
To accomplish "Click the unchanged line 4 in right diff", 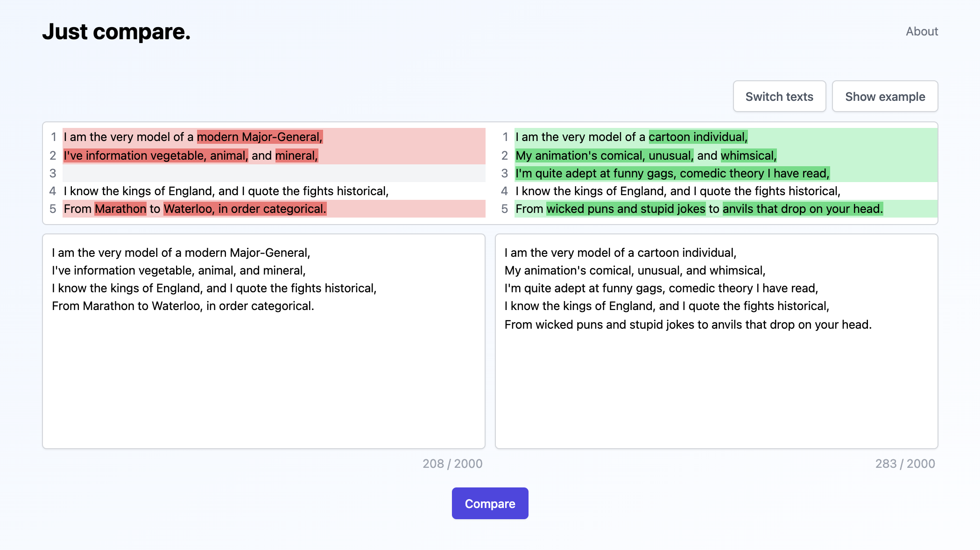I will (678, 191).
